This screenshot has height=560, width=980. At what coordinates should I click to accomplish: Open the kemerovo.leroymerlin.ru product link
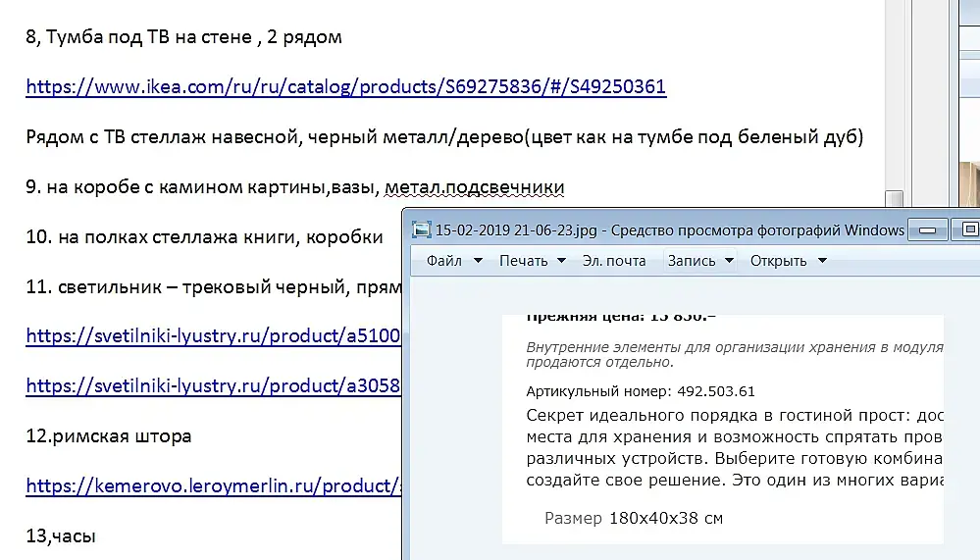(213, 485)
